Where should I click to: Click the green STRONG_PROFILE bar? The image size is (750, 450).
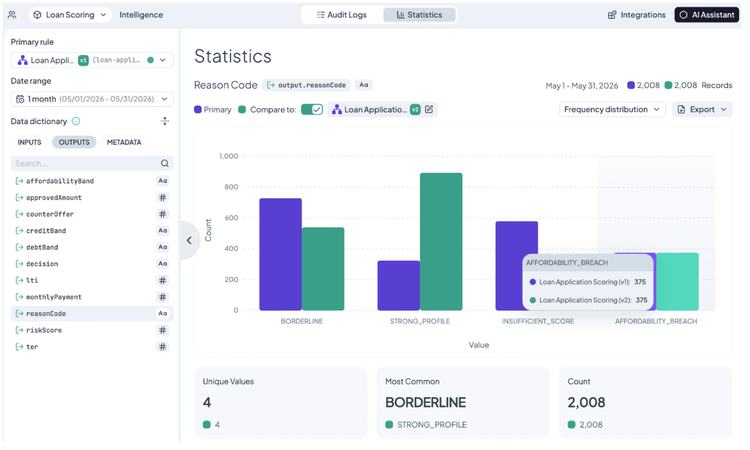441,242
